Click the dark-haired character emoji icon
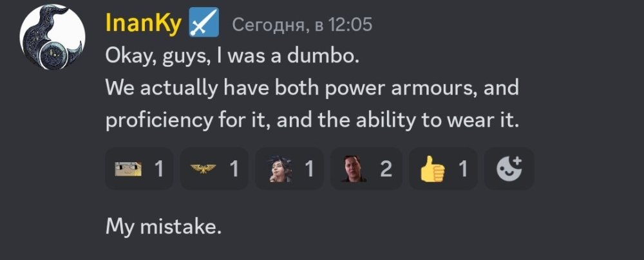The height and width of the screenshot is (260, 644). pos(279,169)
